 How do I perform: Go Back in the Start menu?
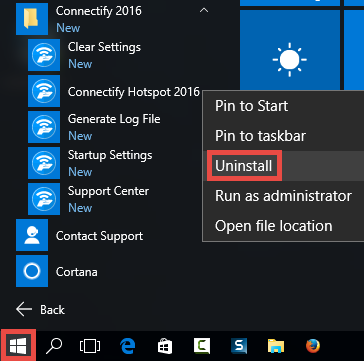pyautogui.click(x=40, y=310)
